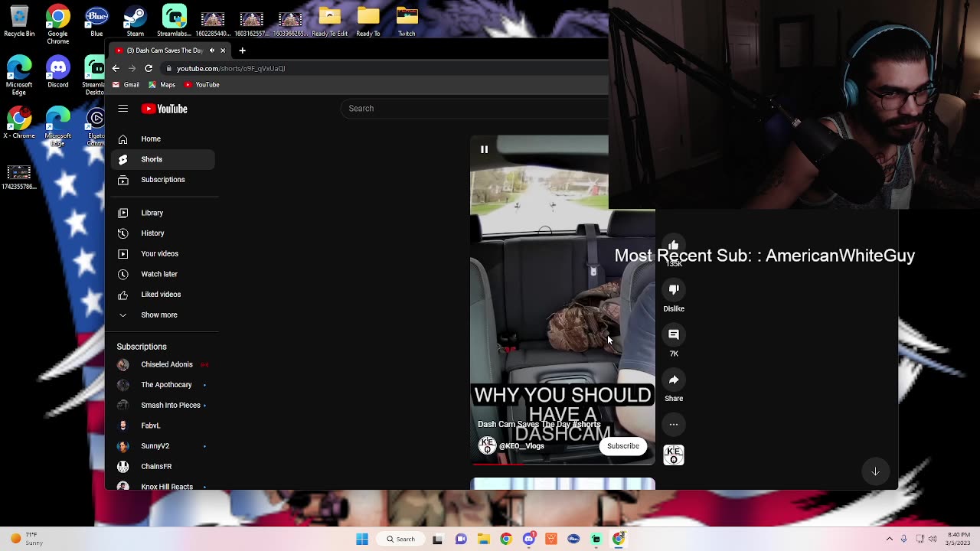Select the Discord desktop shortcut
The height and width of the screenshot is (551, 980).
coord(57,73)
